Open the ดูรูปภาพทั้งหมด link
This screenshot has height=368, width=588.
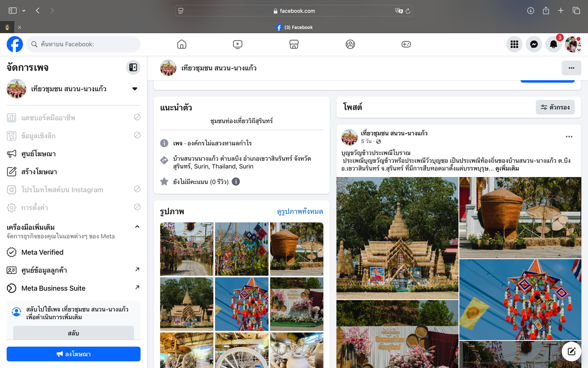click(300, 211)
